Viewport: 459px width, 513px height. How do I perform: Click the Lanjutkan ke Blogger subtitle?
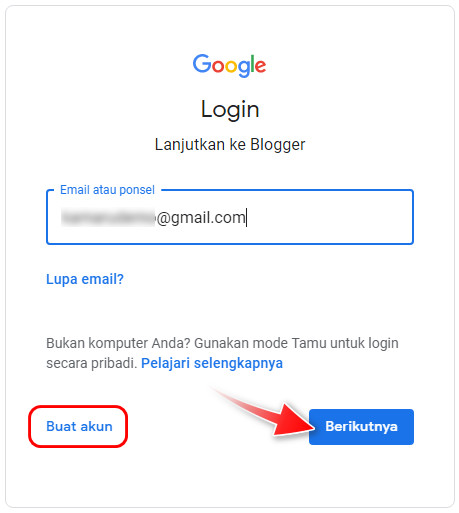(230, 145)
